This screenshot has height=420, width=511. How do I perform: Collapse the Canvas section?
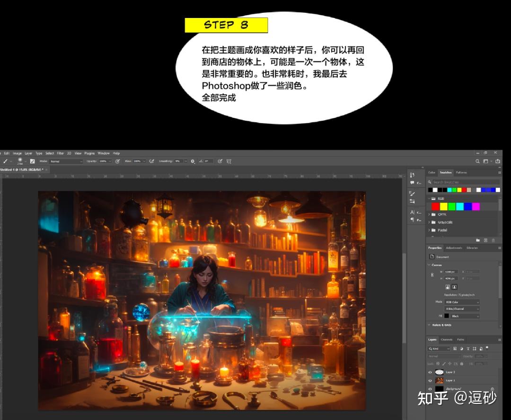coord(429,265)
